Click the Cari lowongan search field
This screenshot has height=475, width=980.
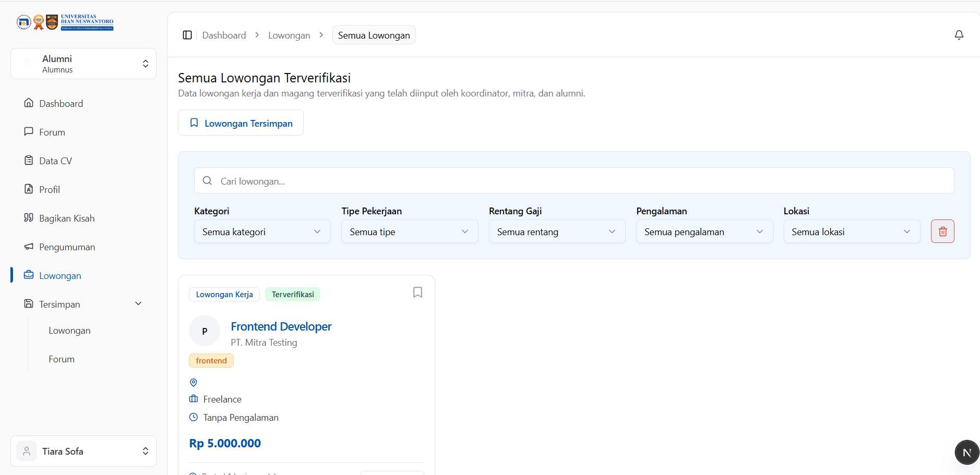[574, 180]
